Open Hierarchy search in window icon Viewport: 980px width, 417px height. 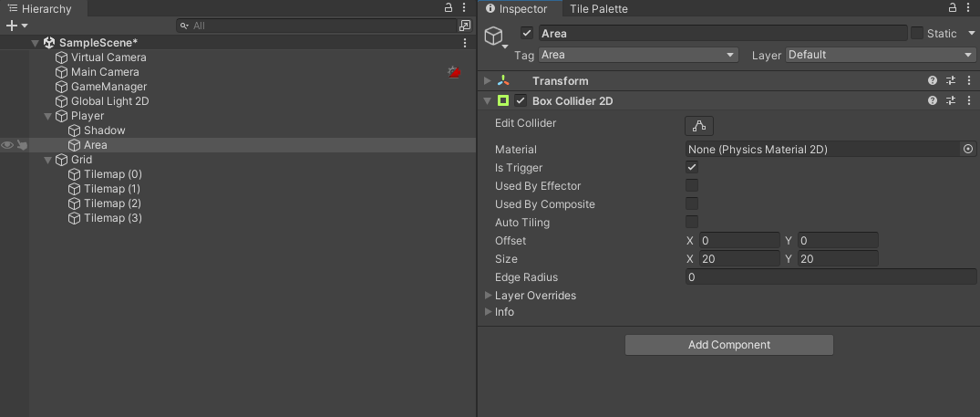coord(464,26)
